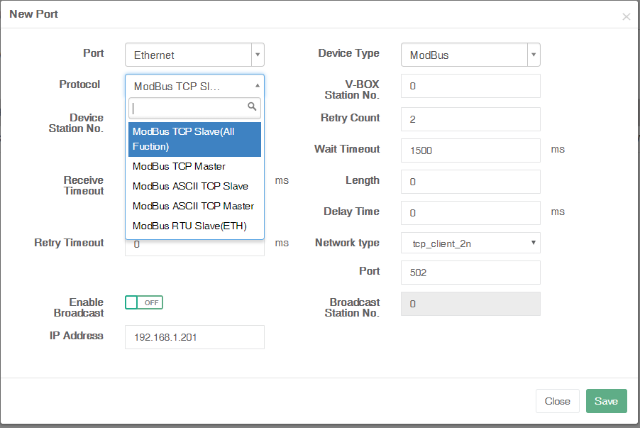This screenshot has height=428, width=640.
Task: Select ModBus ASCII TCP Slave option
Action: 195,186
